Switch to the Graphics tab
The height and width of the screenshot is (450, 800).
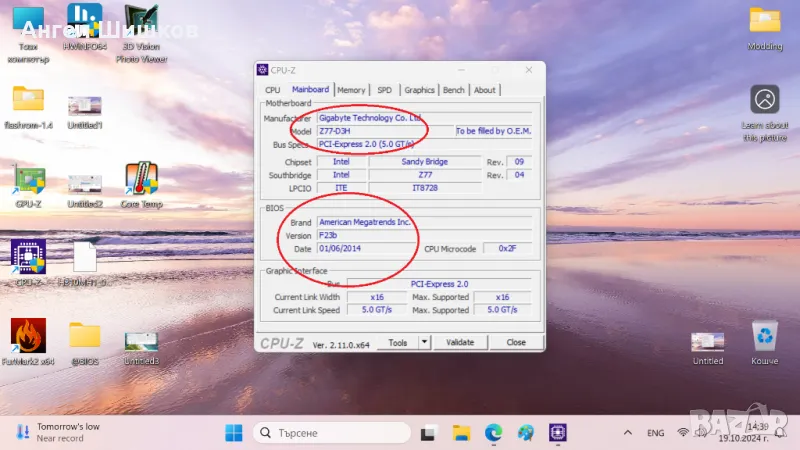tap(419, 90)
